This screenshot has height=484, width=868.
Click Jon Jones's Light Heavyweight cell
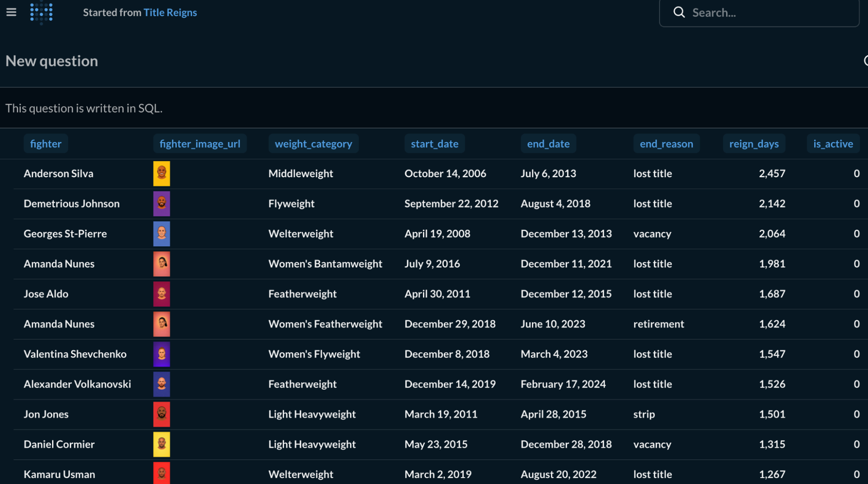point(312,415)
